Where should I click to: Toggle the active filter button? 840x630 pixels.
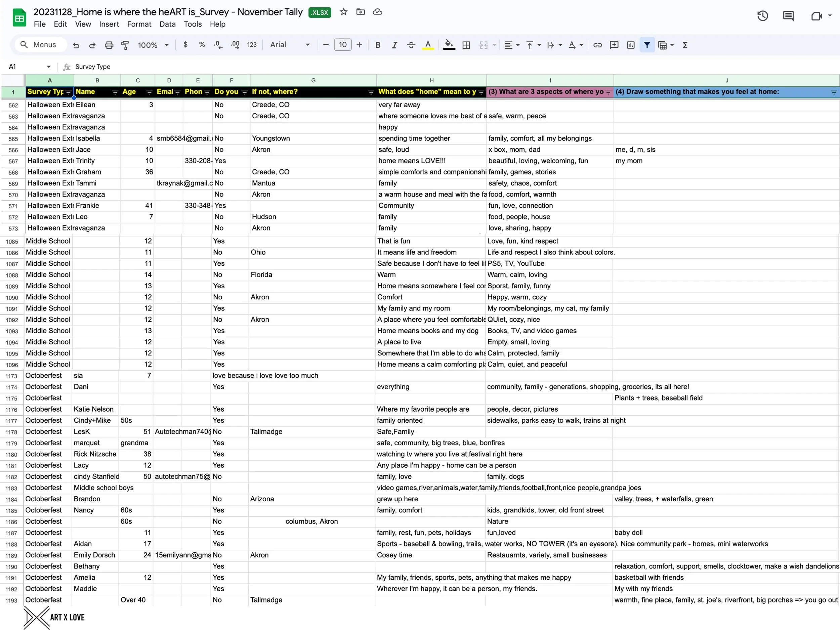coord(647,45)
